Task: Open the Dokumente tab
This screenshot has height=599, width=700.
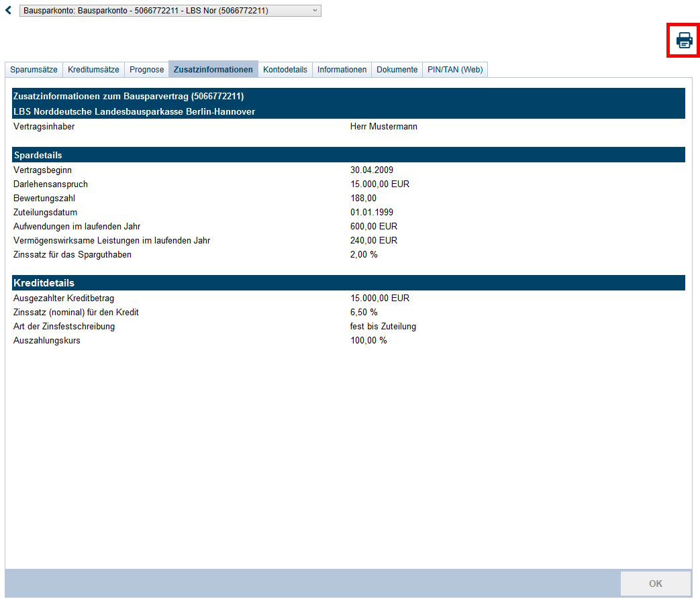Action: pyautogui.click(x=397, y=70)
